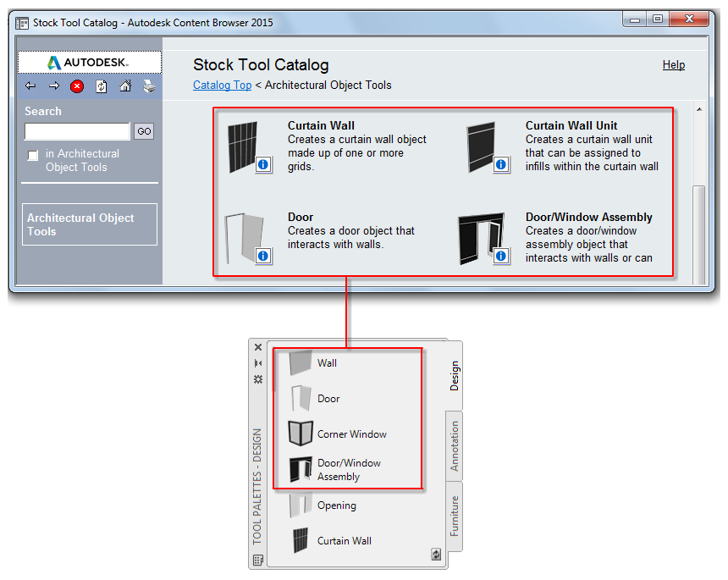Click the GO search button
Screen dimensions: 728x580
[x=144, y=131]
